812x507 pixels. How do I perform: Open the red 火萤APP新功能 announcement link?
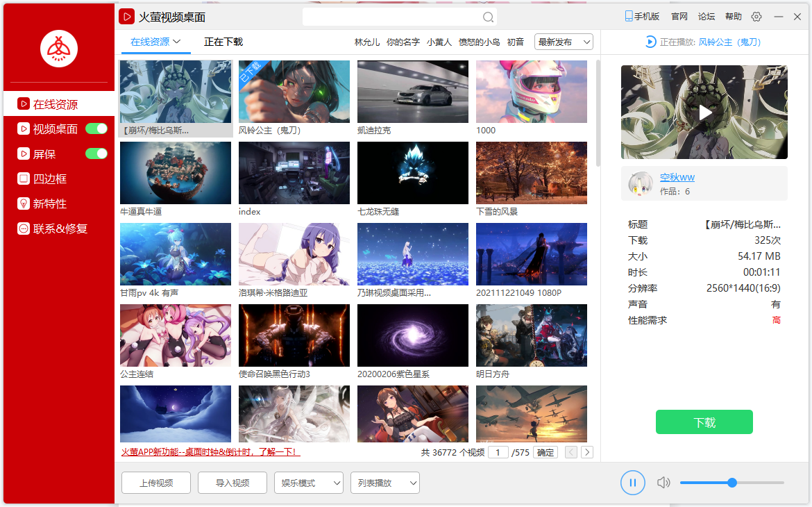pyautogui.click(x=210, y=452)
